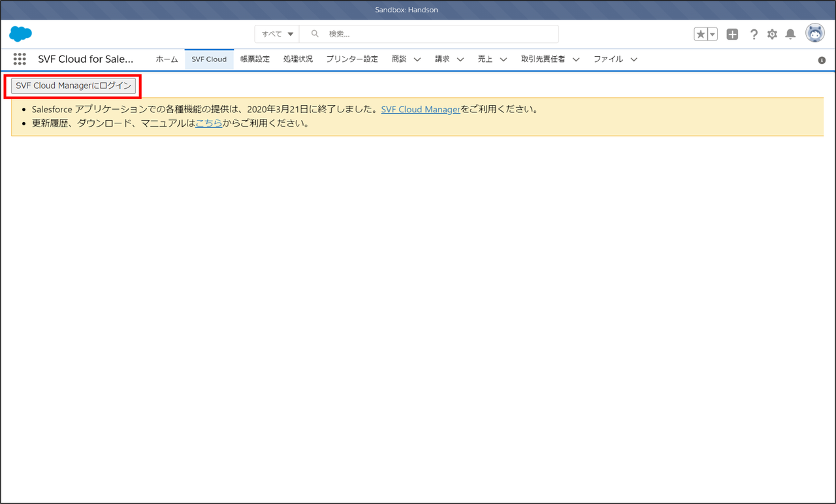This screenshot has width=836, height=504.
Task: Click SVF Cloud Managerにログイン button
Action: pyautogui.click(x=73, y=86)
